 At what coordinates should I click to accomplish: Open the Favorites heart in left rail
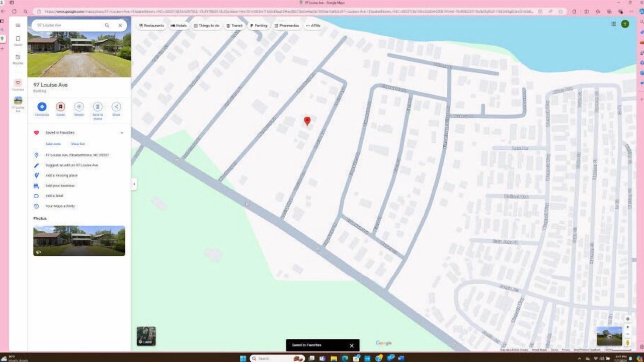pyautogui.click(x=18, y=82)
